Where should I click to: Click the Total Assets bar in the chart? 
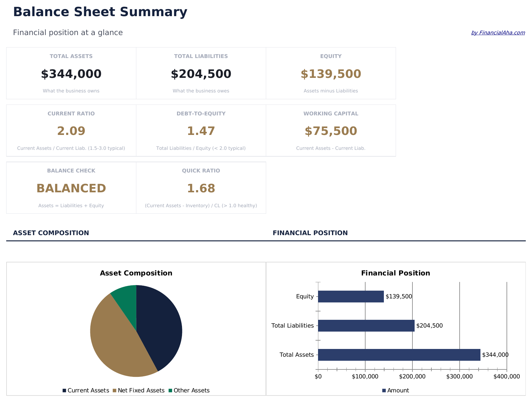[x=399, y=355]
